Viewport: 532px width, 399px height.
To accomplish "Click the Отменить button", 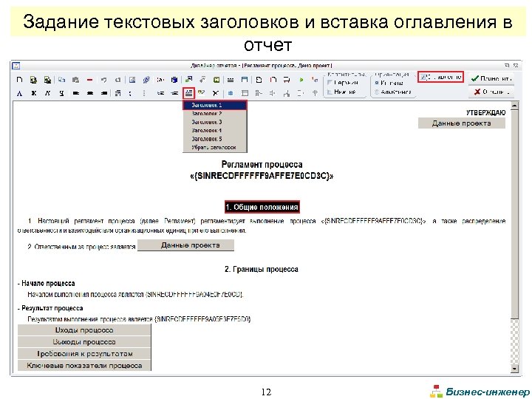I will (x=491, y=92).
